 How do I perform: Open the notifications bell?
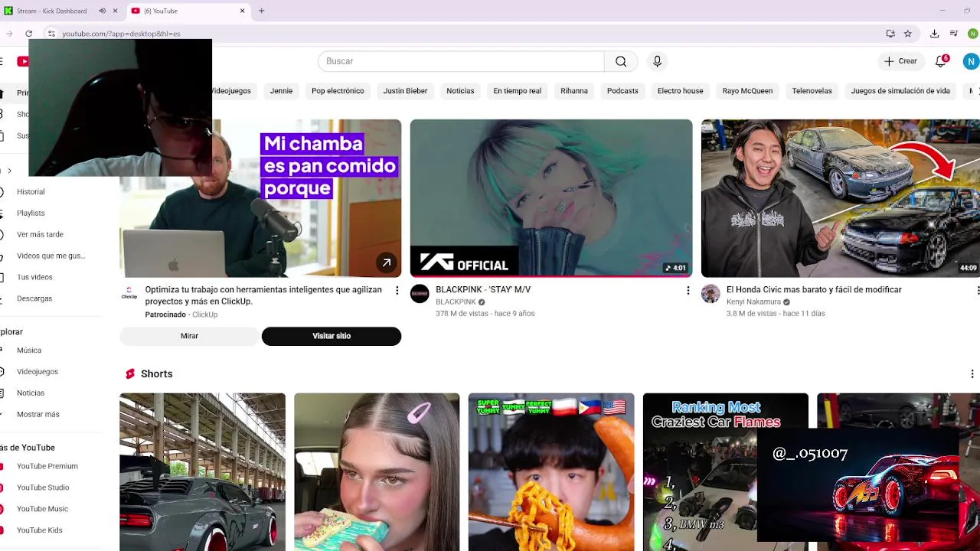(941, 61)
